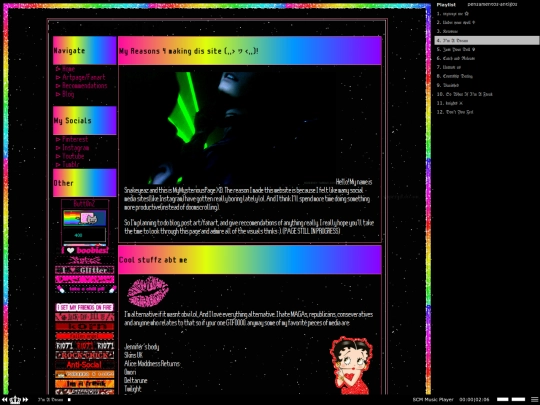Click "Twilight" in favorites list
Screen dimensions: 540x405
(x=133, y=389)
